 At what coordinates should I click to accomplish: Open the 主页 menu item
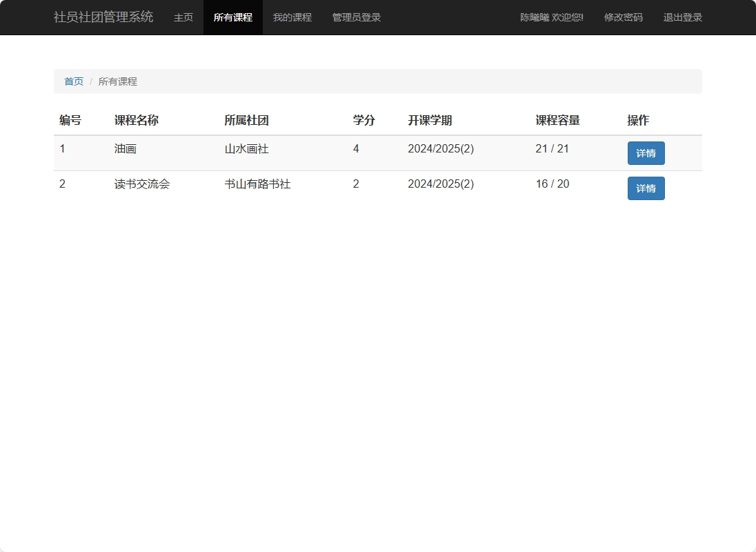click(183, 17)
